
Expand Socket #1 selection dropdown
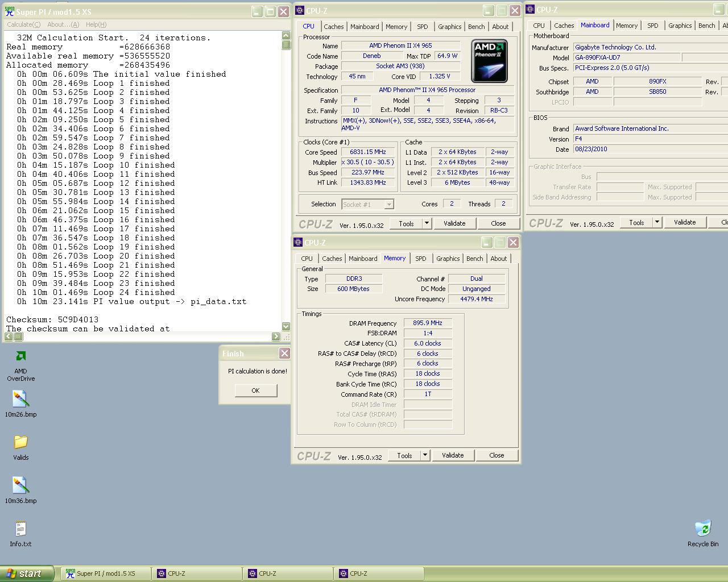pos(390,205)
